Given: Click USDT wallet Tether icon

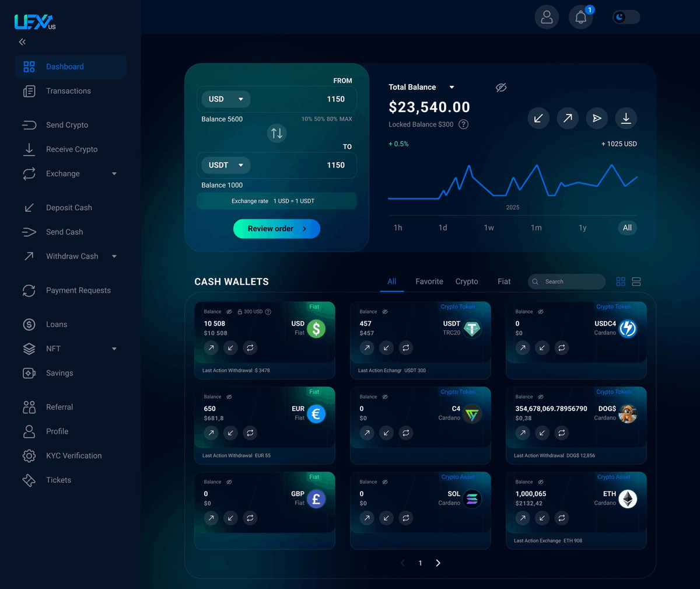Looking at the screenshot, I should click(x=472, y=329).
